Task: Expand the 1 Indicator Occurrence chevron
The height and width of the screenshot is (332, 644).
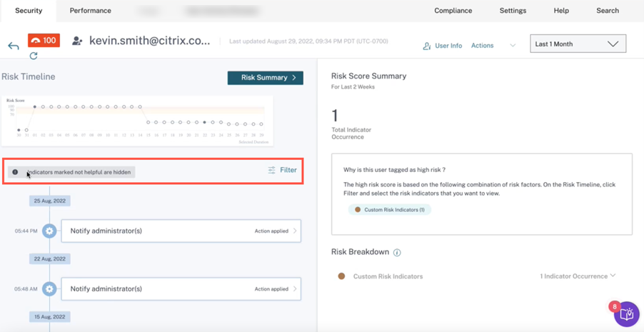Action: pyautogui.click(x=613, y=276)
